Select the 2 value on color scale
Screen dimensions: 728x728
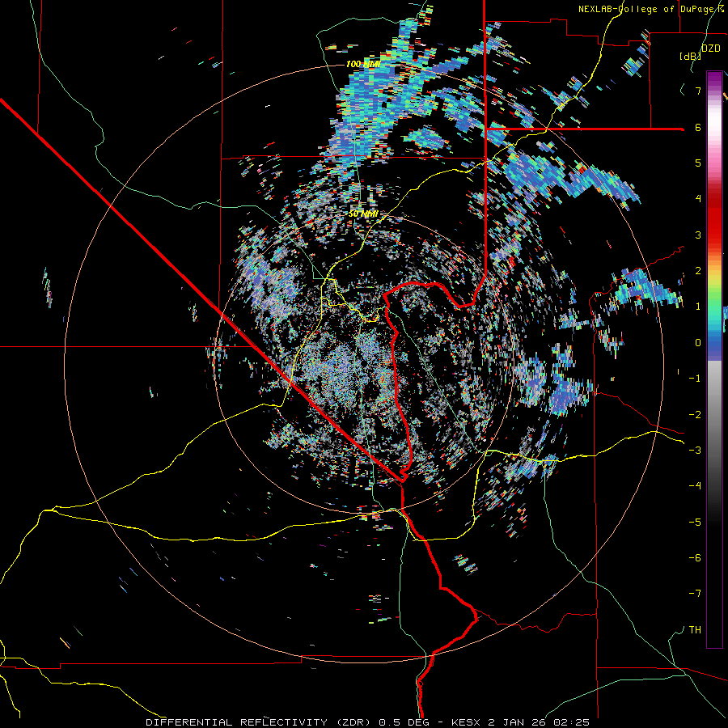pyautogui.click(x=698, y=271)
